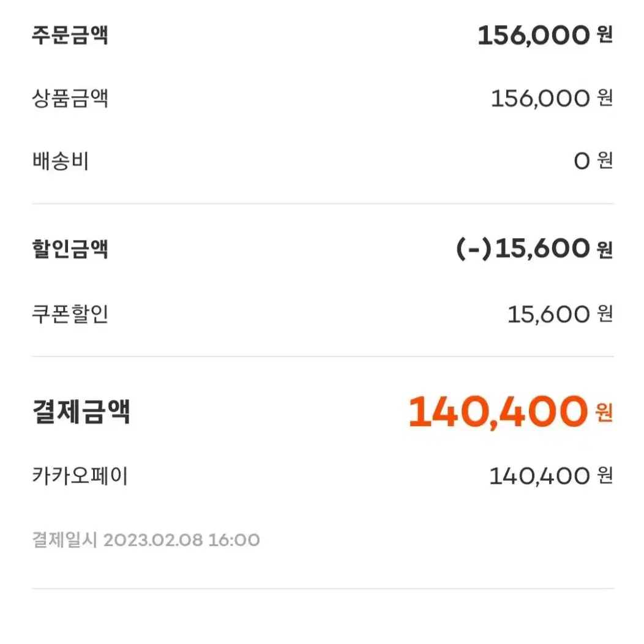The image size is (644, 644).
Task: Tap the 할인금액 heading
Action: pyautogui.click(x=70, y=249)
